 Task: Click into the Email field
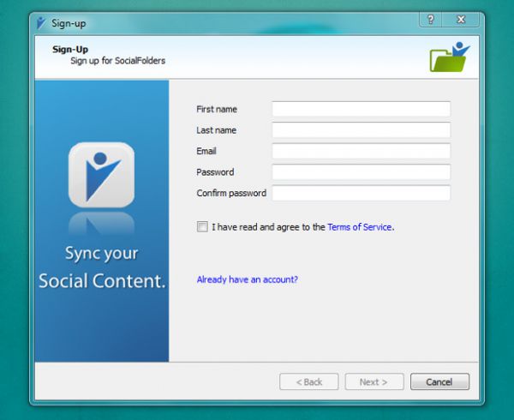click(x=361, y=151)
